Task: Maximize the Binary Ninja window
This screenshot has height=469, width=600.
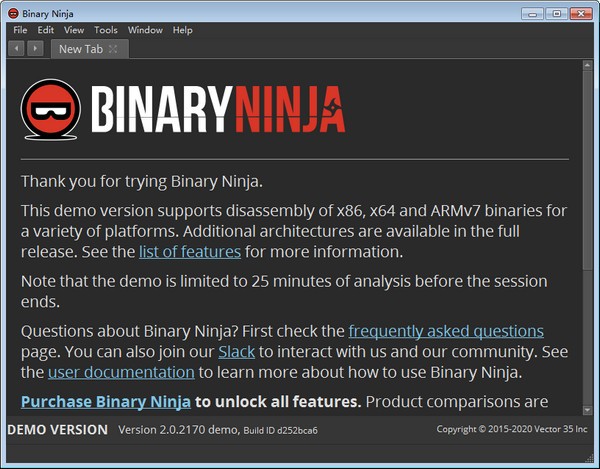Action: pos(554,12)
